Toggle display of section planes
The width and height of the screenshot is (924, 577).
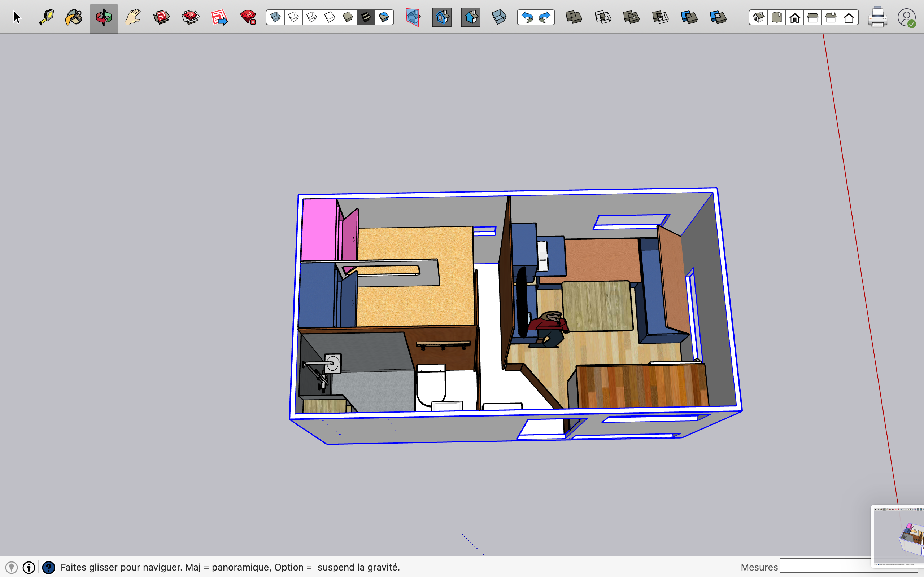(x=442, y=18)
